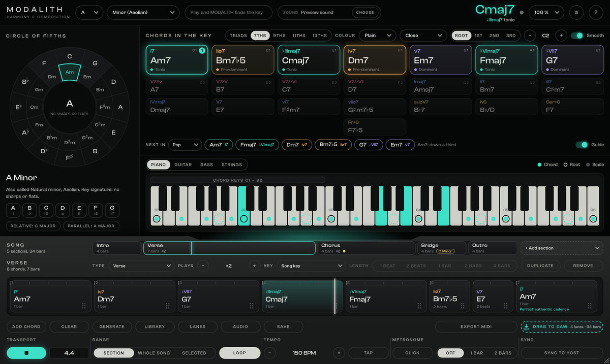
Task: Toggle the Loop button
Action: coord(239,353)
